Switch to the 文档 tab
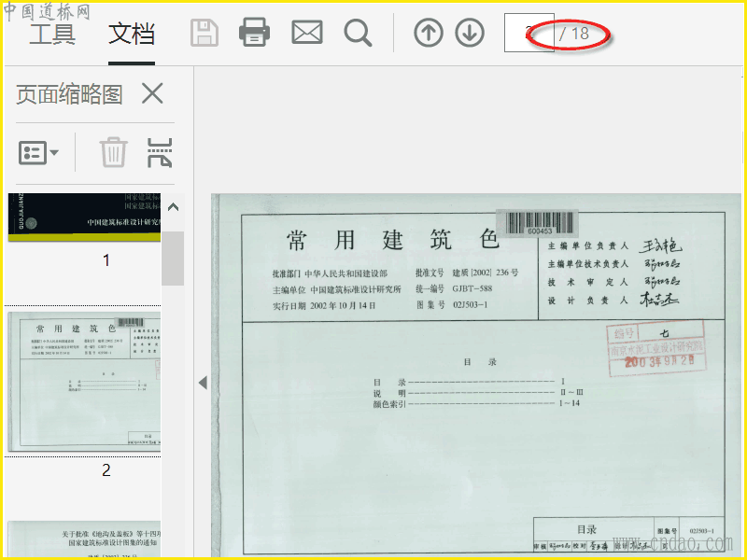 [132, 35]
